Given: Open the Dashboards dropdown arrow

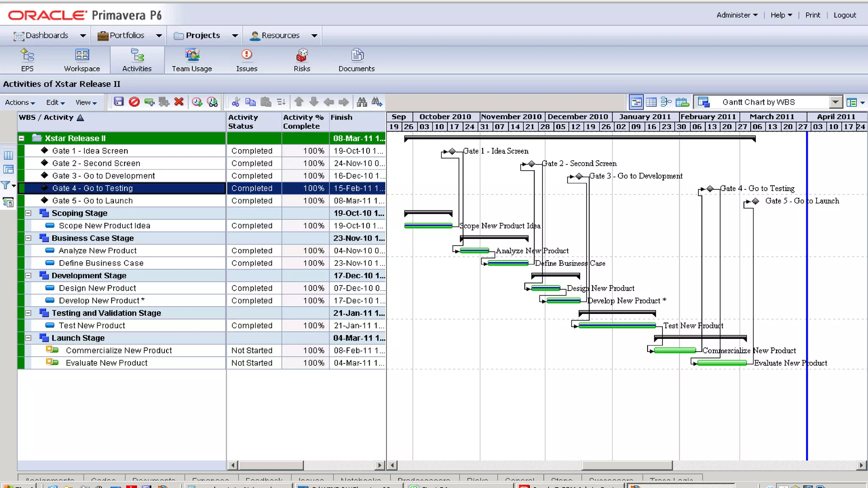Looking at the screenshot, I should coord(83,36).
